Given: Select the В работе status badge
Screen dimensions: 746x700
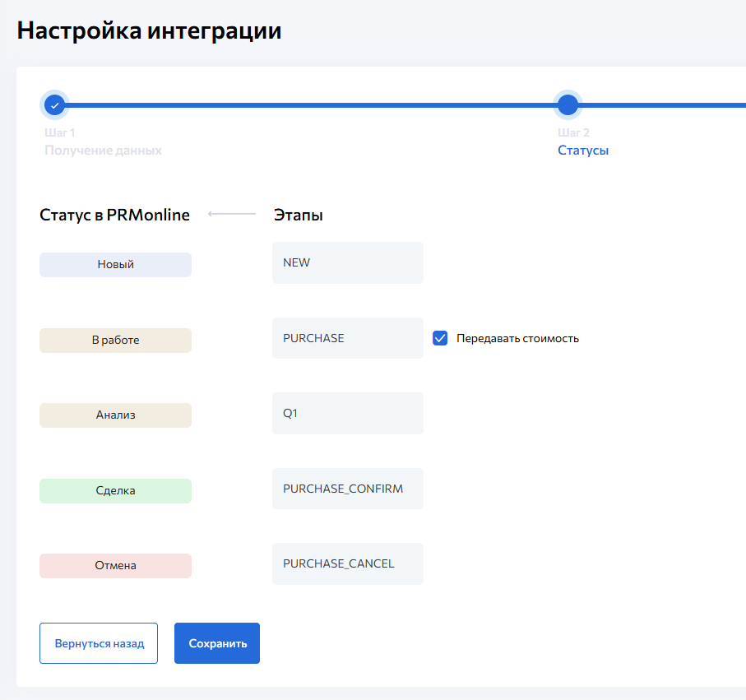Looking at the screenshot, I should pos(115,341).
